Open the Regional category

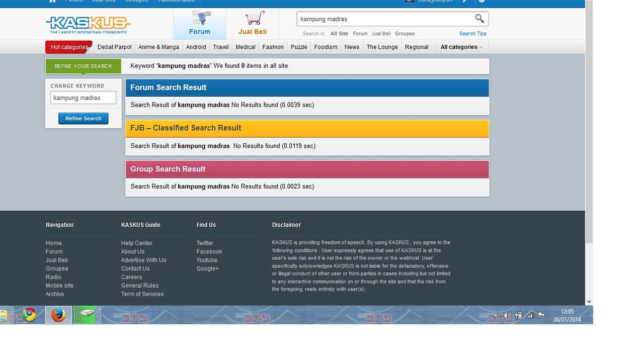pos(417,47)
